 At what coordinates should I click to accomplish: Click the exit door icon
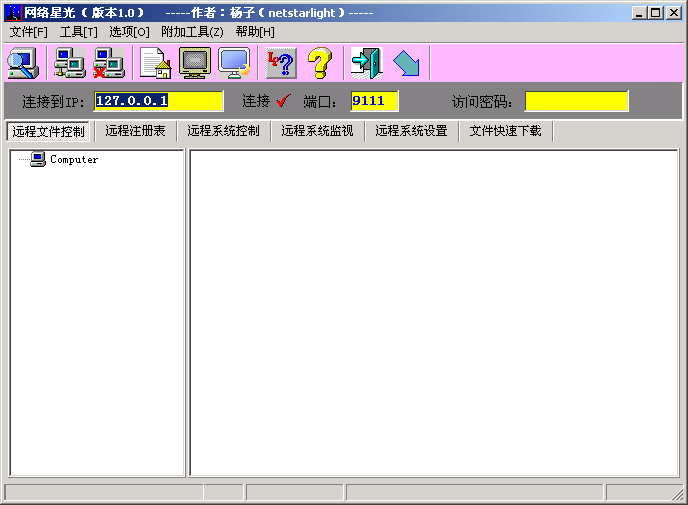click(366, 63)
